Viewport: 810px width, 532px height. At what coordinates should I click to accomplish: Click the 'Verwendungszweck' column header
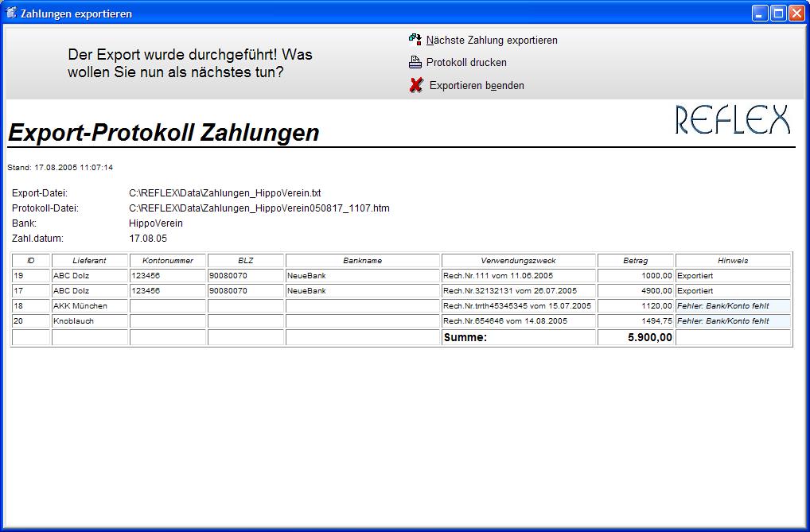pos(519,261)
